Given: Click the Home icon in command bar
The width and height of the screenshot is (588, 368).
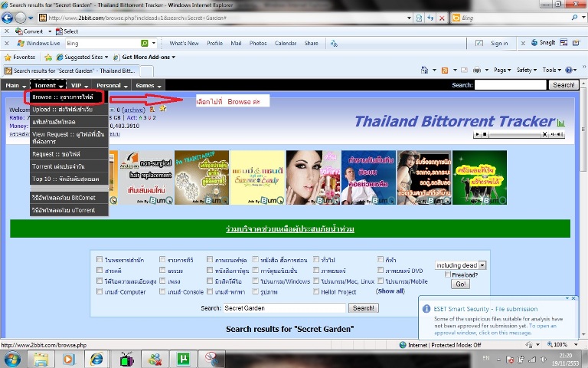Looking at the screenshot, I should (x=424, y=70).
